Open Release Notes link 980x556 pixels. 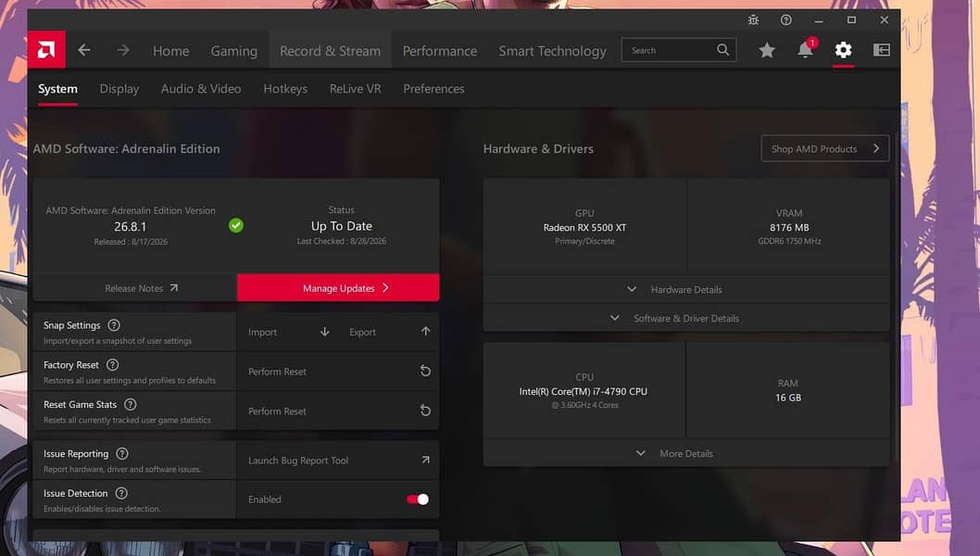(x=135, y=287)
